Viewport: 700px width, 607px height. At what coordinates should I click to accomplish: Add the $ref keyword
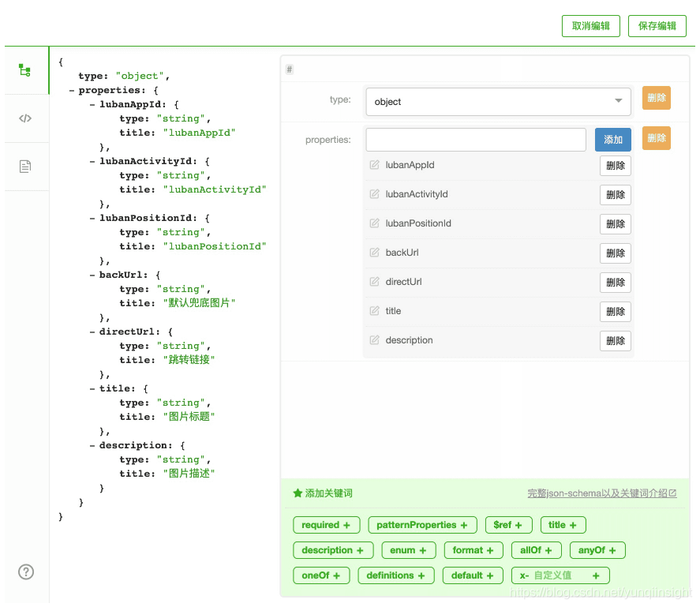(x=508, y=525)
